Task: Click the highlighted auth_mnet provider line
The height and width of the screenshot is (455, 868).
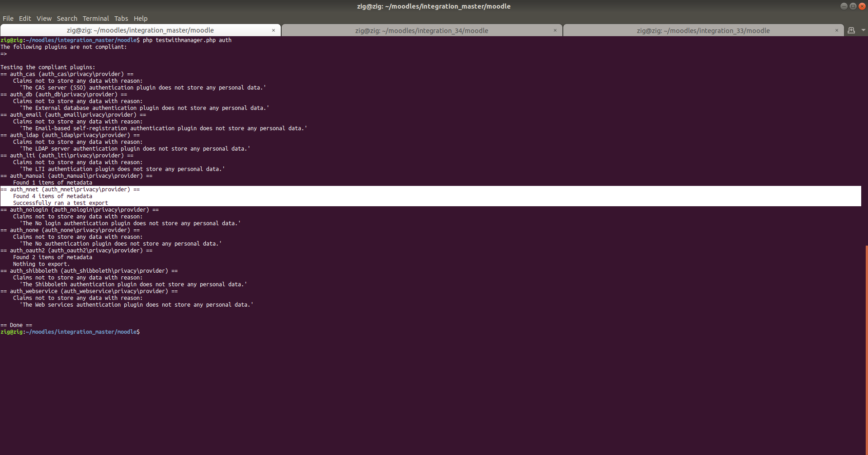Action: point(70,190)
